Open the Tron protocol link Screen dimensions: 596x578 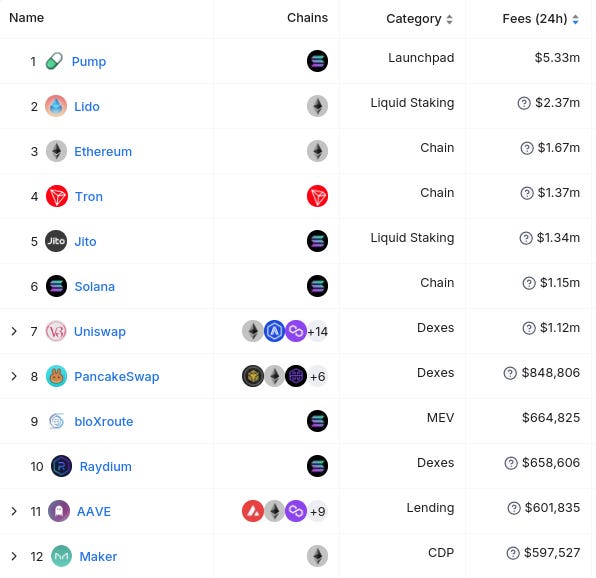coord(89,196)
